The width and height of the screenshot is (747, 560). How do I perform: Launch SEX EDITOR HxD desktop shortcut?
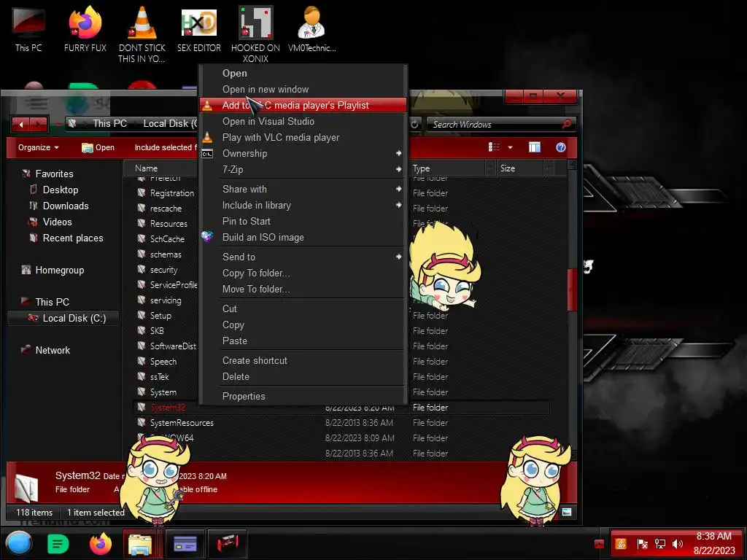198,29
